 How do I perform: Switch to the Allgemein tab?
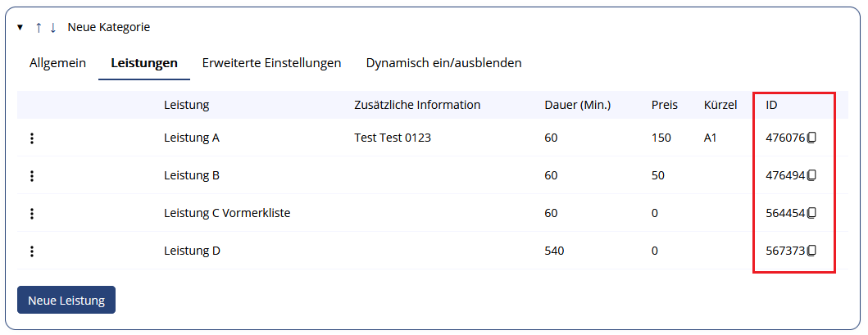click(57, 63)
